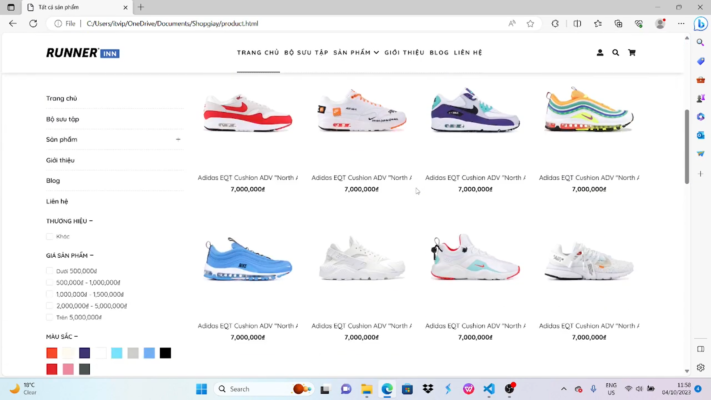Screen dimensions: 711x400
Task: Check the Khác brand checkbox
Action: pyautogui.click(x=49, y=236)
